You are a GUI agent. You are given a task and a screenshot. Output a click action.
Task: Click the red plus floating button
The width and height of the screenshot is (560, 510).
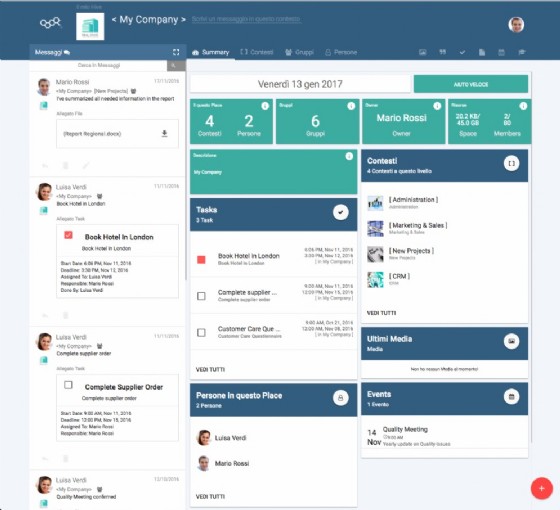(x=541, y=488)
